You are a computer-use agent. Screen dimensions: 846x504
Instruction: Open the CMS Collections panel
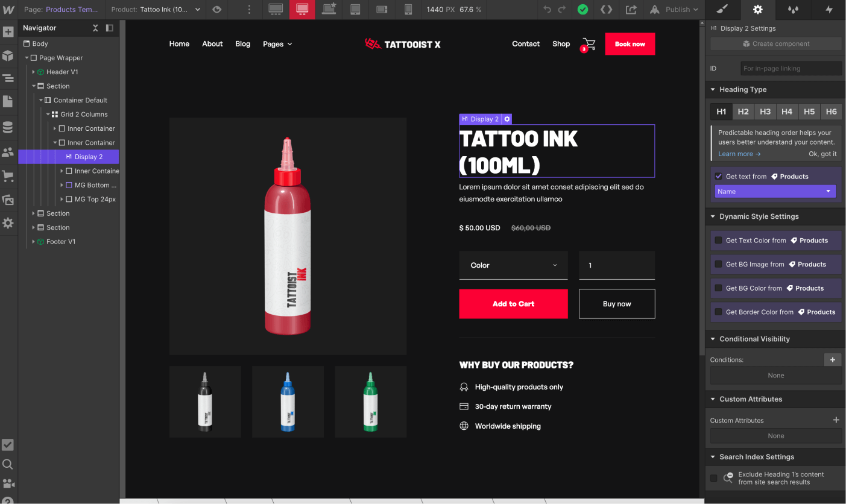click(x=8, y=127)
